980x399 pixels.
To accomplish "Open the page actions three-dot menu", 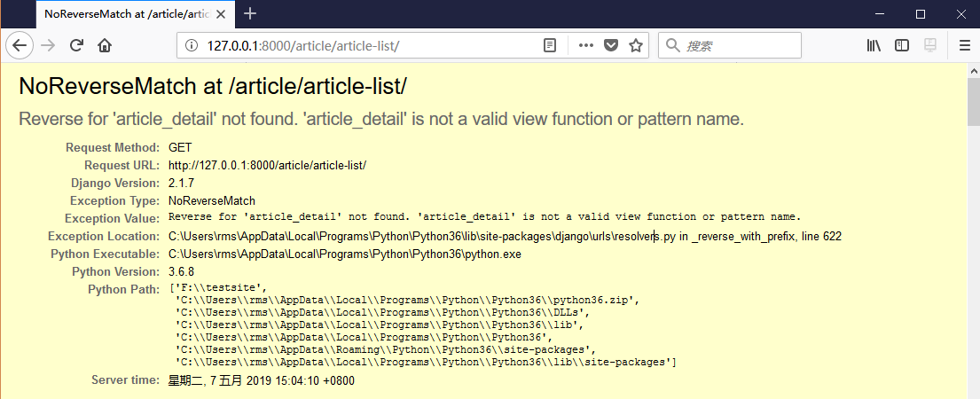I will (x=586, y=46).
